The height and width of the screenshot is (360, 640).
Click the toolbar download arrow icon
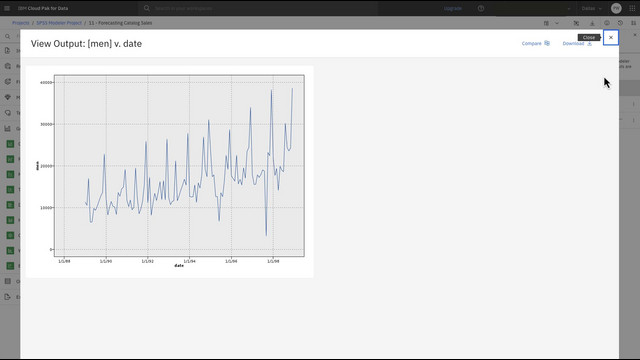(x=592, y=23)
